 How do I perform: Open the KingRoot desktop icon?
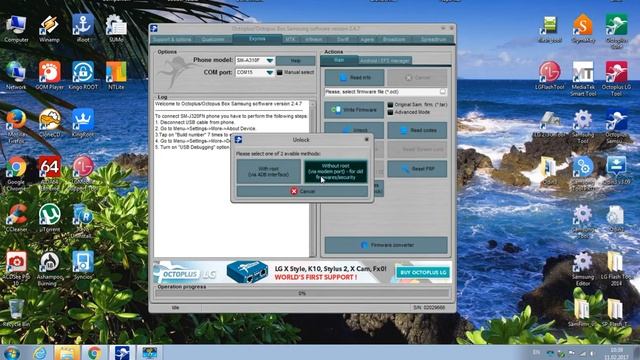[83, 123]
